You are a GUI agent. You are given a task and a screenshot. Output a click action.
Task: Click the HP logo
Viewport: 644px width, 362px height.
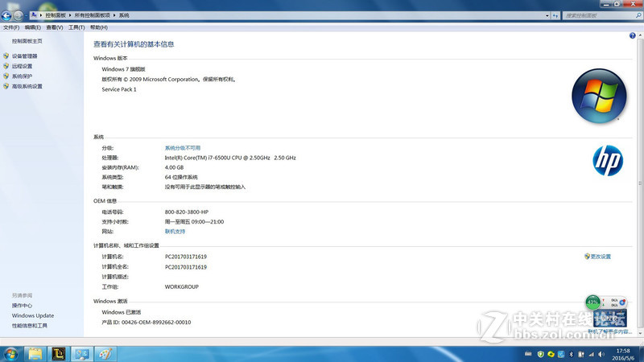tap(608, 160)
